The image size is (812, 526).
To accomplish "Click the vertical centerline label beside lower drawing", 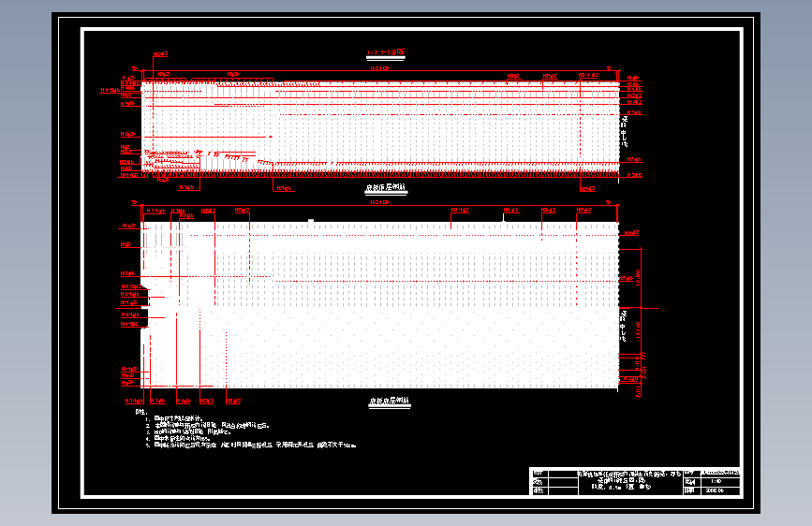I will point(624,326).
